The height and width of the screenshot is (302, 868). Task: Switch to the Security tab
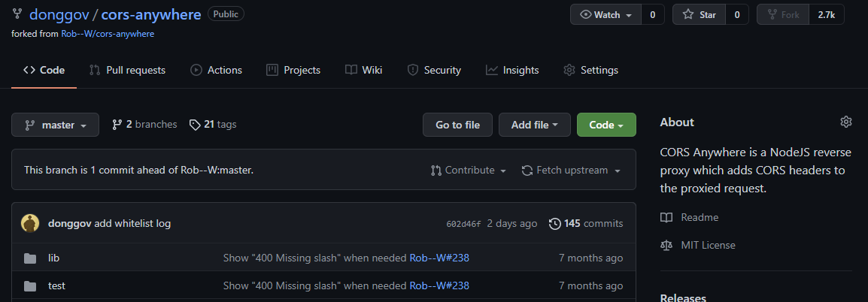pyautogui.click(x=434, y=71)
